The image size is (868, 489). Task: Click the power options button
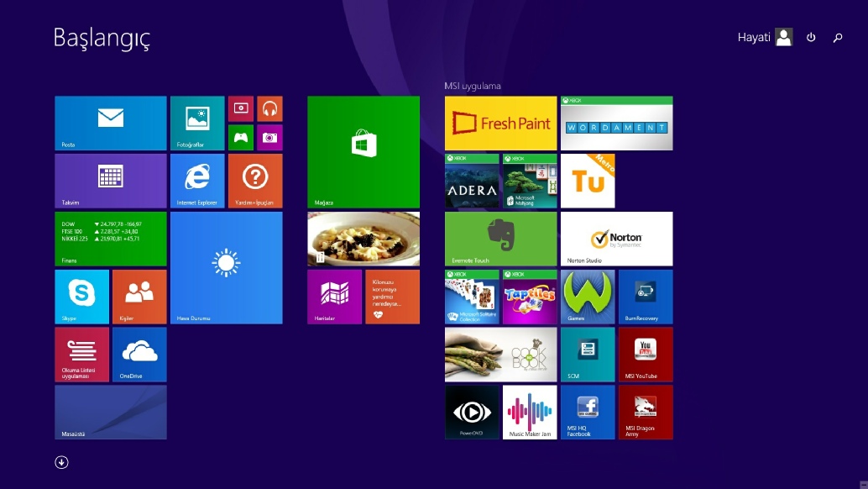pos(811,37)
